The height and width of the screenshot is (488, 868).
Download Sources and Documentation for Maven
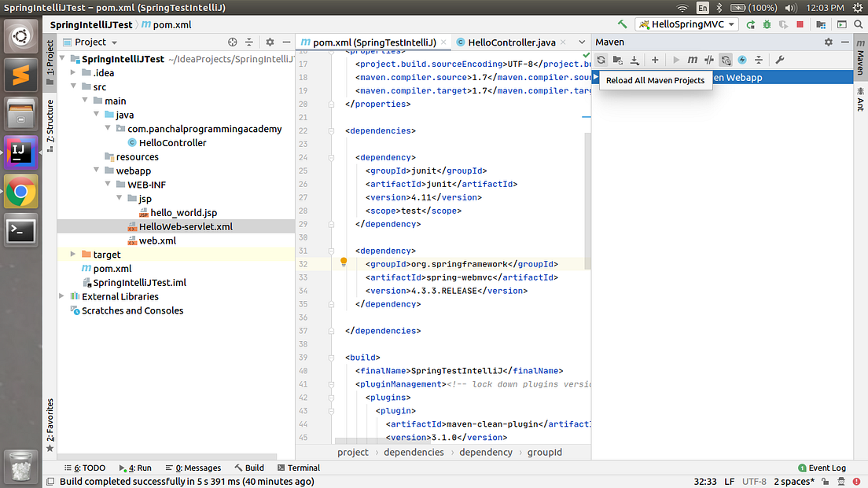tap(635, 60)
